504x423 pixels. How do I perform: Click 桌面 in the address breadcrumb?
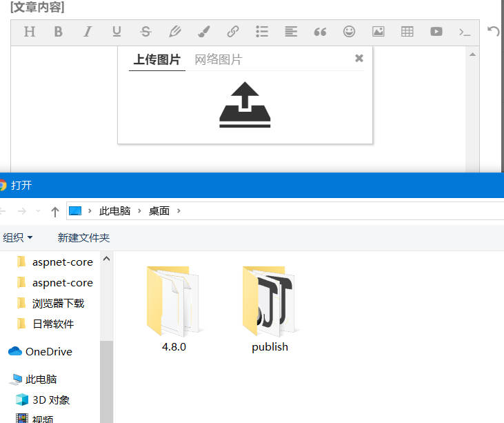click(x=159, y=211)
